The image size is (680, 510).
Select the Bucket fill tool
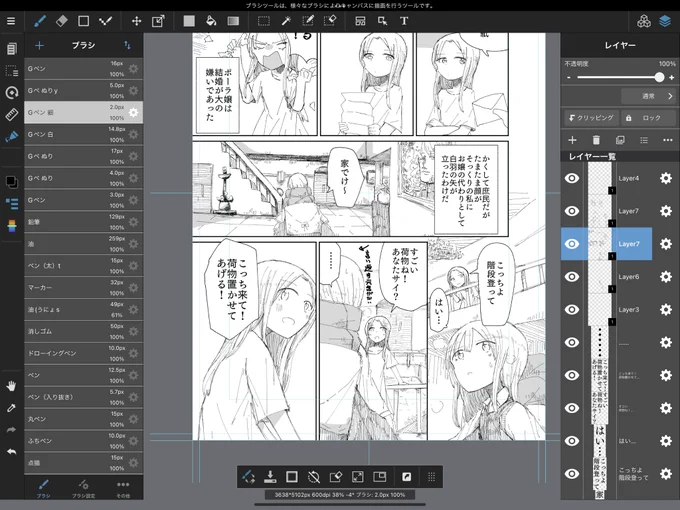click(211, 21)
